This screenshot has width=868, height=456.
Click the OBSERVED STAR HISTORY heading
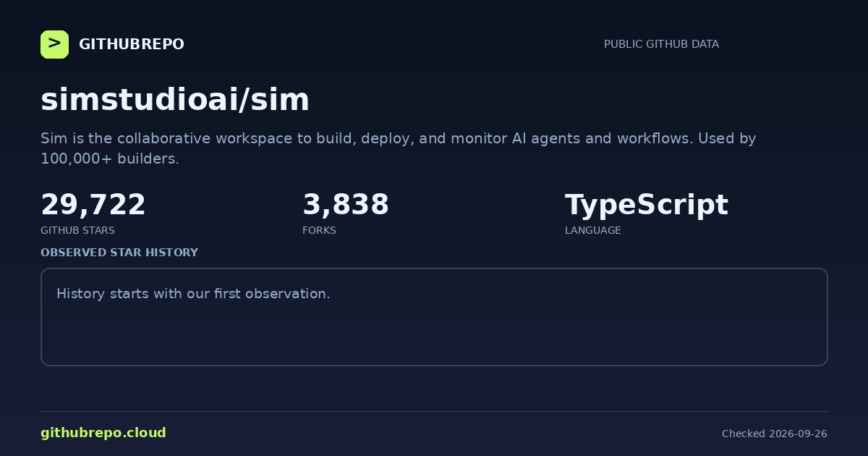[x=119, y=253]
